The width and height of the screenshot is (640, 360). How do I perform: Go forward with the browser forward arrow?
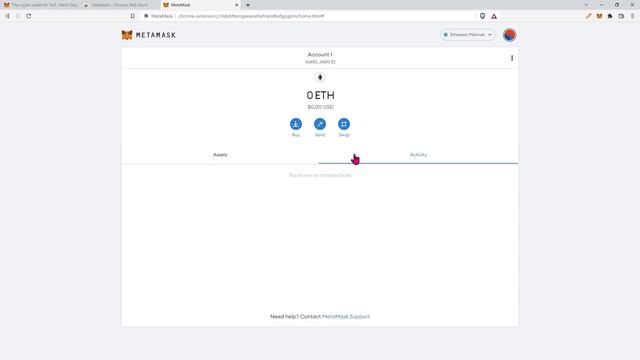coord(18,16)
